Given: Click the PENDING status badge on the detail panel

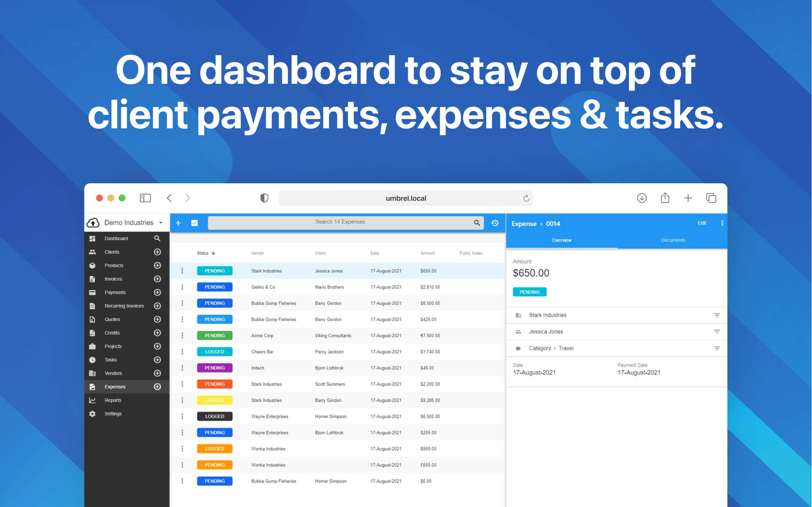Looking at the screenshot, I should (x=529, y=292).
